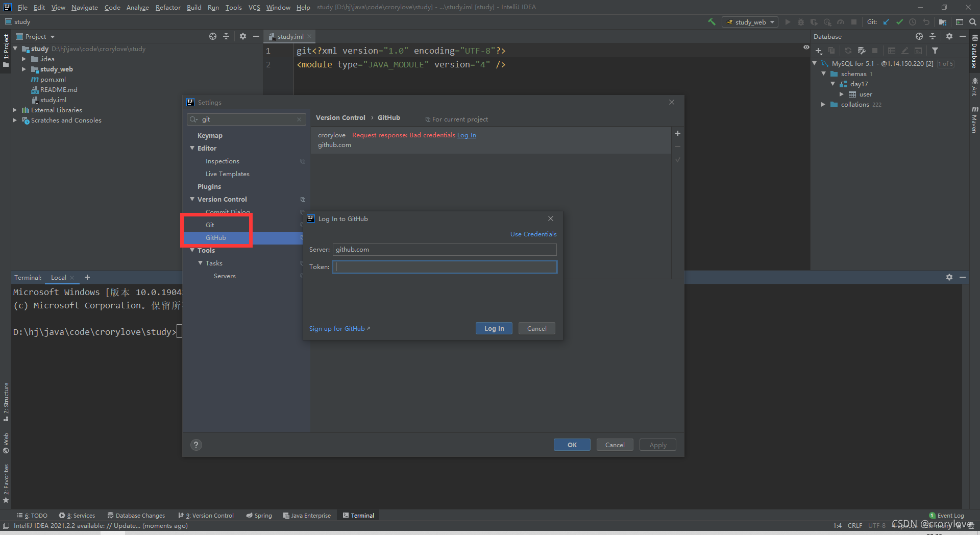Collapse Tools settings group
980x535 pixels.
tap(192, 250)
